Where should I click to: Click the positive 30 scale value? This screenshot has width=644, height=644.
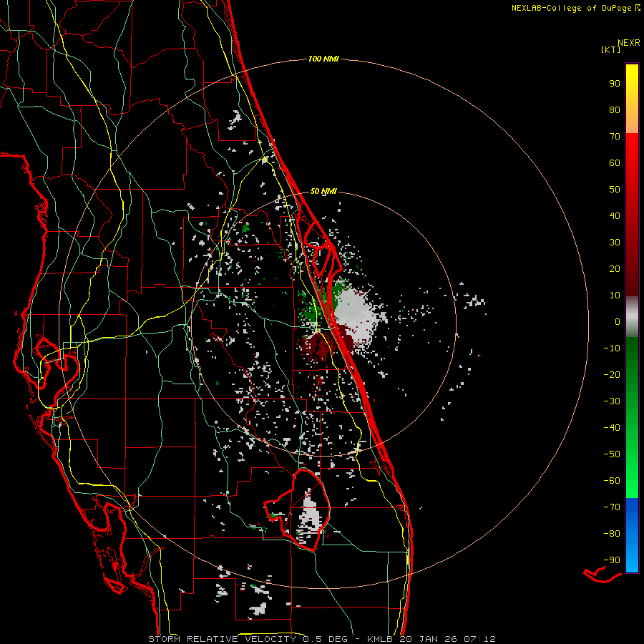[615, 243]
